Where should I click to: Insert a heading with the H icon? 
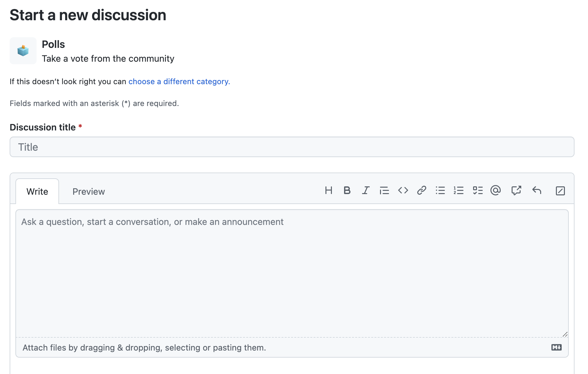click(x=329, y=190)
